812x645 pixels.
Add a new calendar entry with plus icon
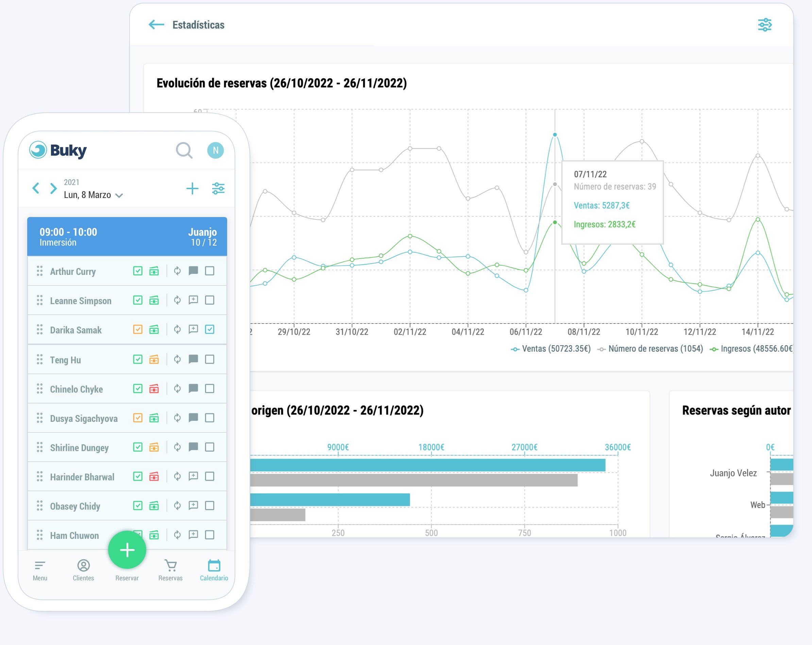[x=192, y=188]
